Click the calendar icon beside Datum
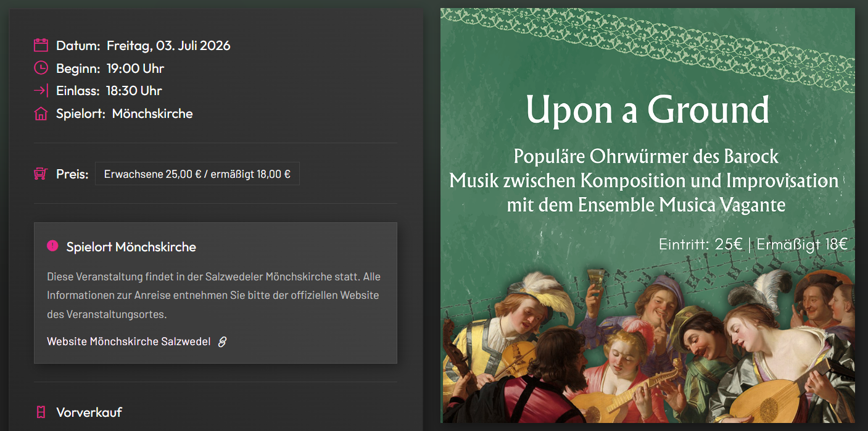868x431 pixels. (41, 45)
